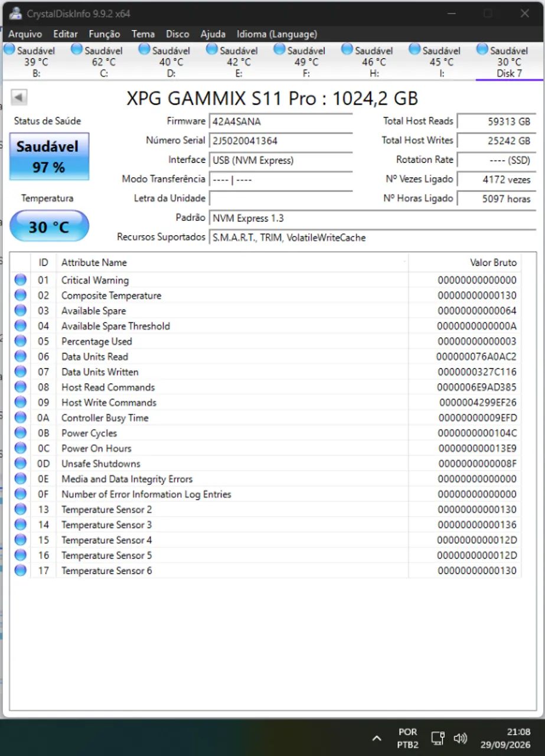Click the Total Host Writes value 25242 GB
Image resolution: width=545 pixels, height=756 pixels.
click(x=496, y=141)
